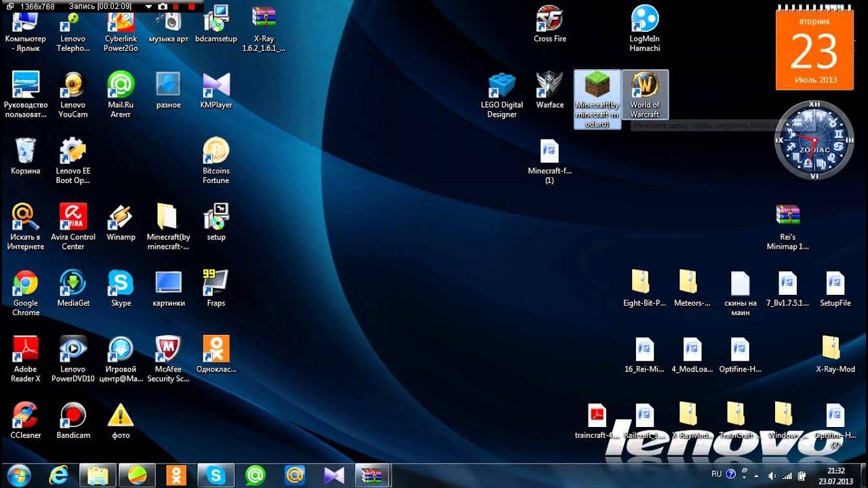Select the SetupFile document icon
Screen dimensions: 868x488
click(835, 288)
